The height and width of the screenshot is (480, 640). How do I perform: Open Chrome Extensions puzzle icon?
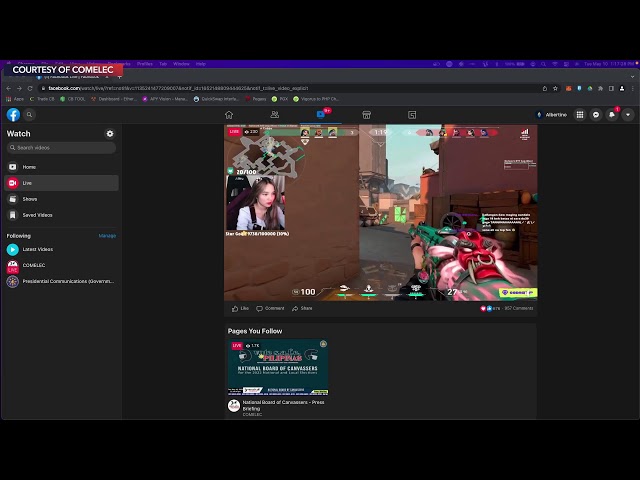point(600,88)
